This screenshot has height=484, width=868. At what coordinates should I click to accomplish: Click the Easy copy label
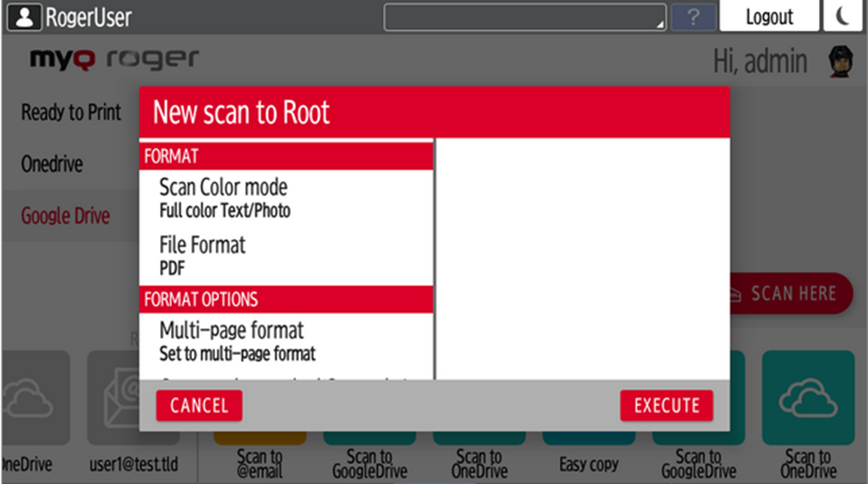(x=588, y=464)
